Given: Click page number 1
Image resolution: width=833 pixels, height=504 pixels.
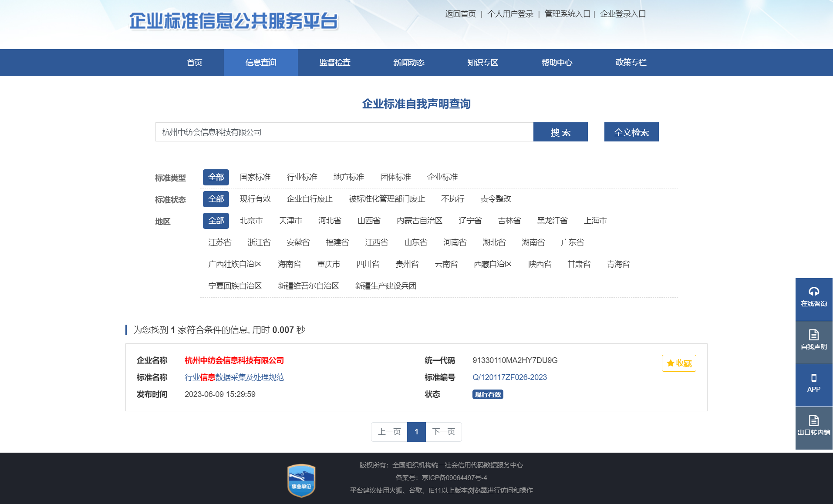Looking at the screenshot, I should click(x=416, y=432).
